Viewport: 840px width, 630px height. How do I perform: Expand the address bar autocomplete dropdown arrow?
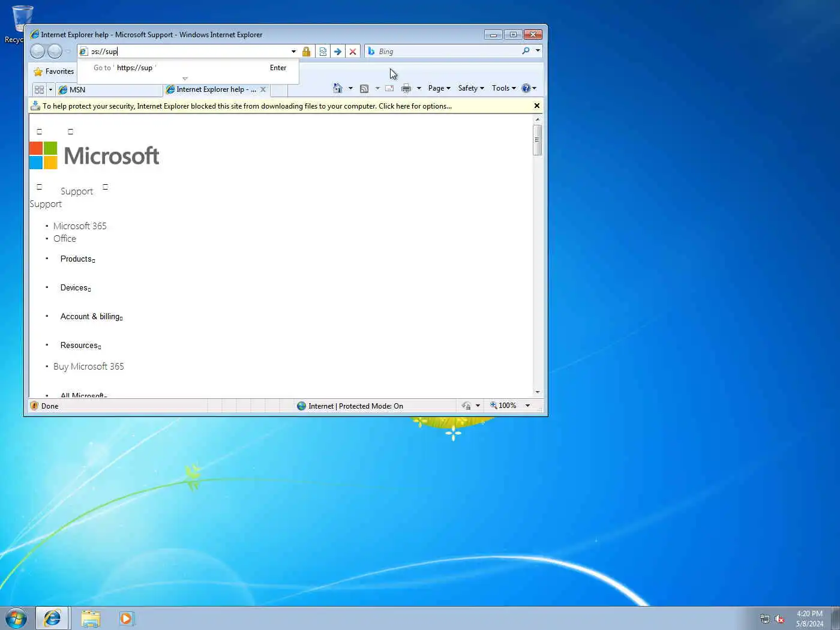point(293,52)
